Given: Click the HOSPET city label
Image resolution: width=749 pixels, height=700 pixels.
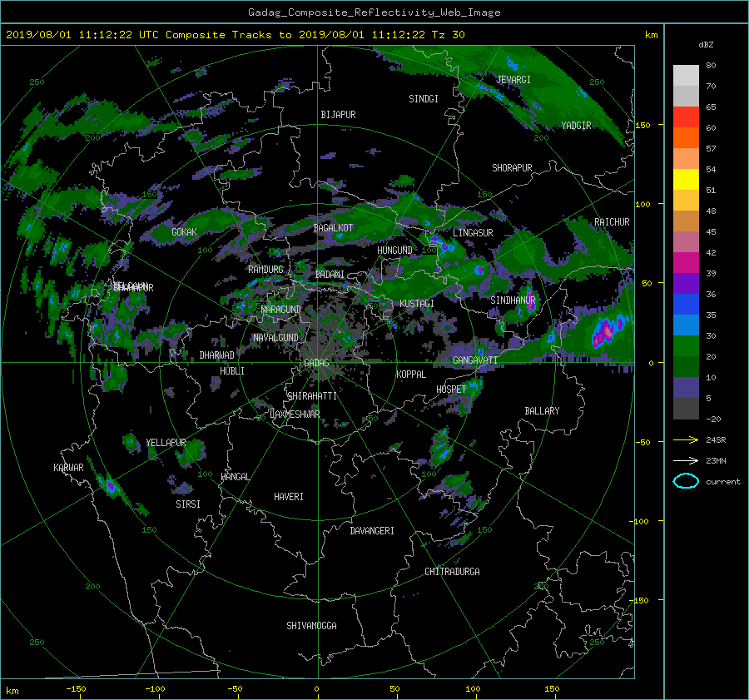Looking at the screenshot, I should pyautogui.click(x=451, y=390).
